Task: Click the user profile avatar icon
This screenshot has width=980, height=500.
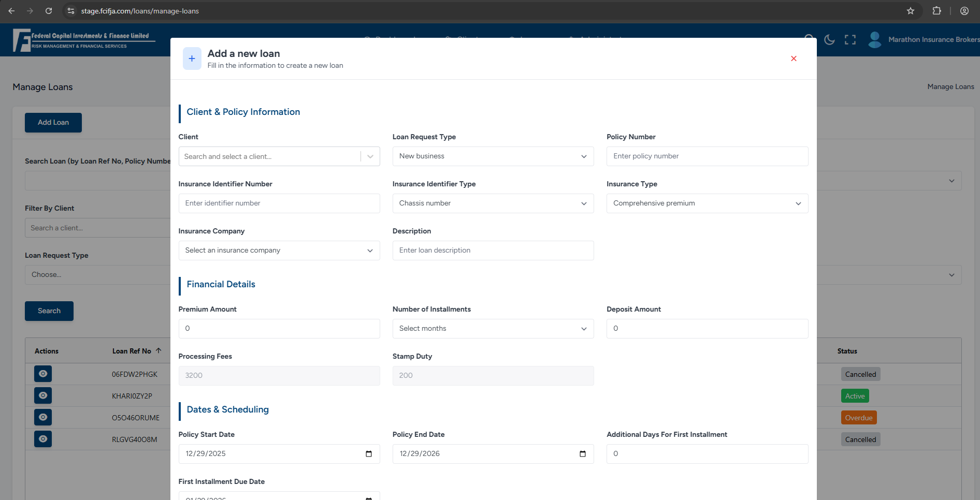Action: pyautogui.click(x=875, y=40)
